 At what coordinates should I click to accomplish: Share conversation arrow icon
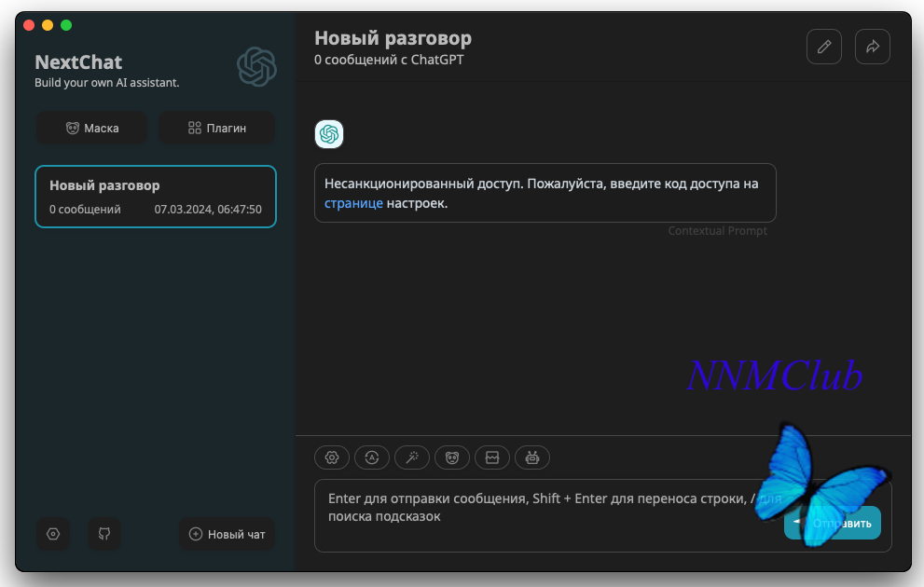coord(872,47)
